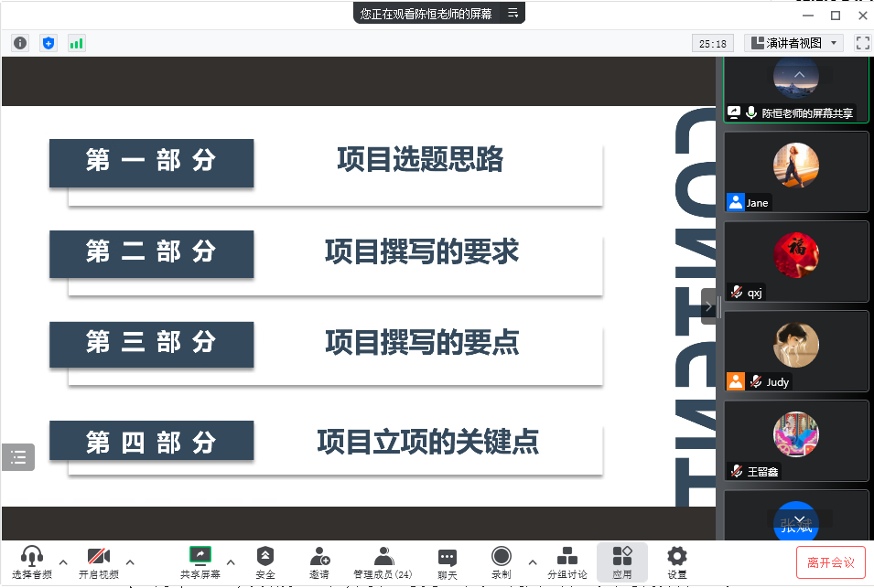Image resolution: width=874 pixels, height=588 pixels.
Task: Click the 离开会议 leave meeting button
Action: tap(830, 561)
